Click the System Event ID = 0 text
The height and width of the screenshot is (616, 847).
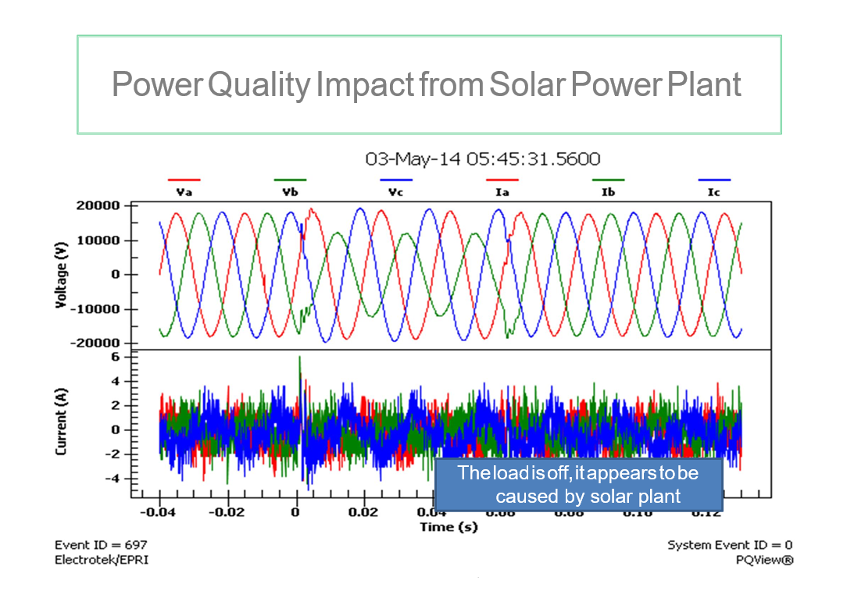pyautogui.click(x=729, y=545)
